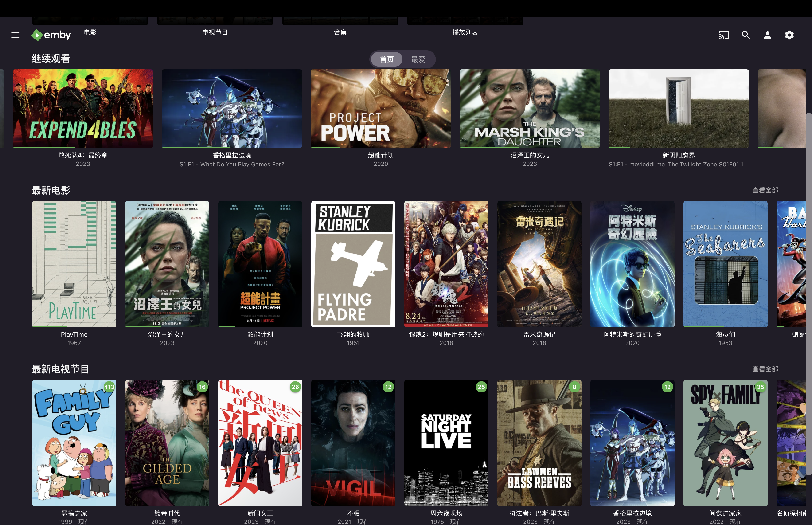Click the Emby logo

click(51, 35)
